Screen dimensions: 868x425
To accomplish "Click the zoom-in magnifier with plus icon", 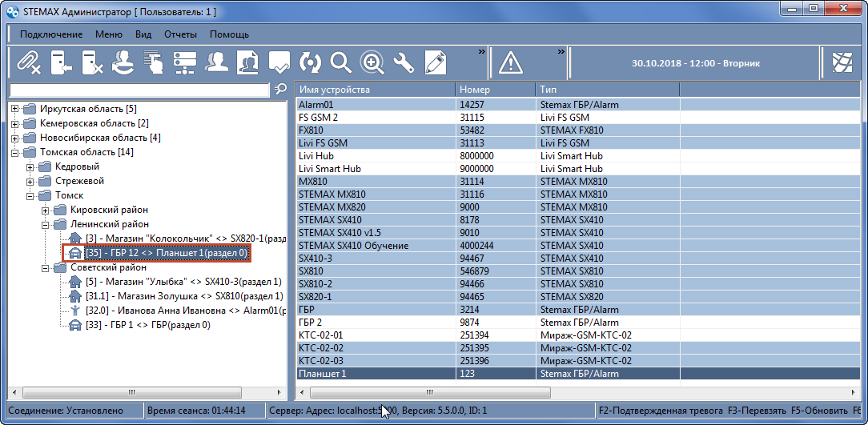I will click(x=372, y=62).
